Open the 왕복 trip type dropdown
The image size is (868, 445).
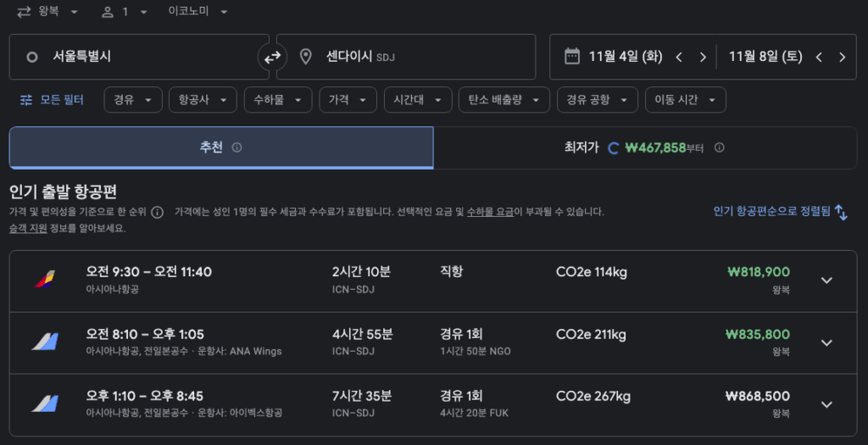click(x=47, y=12)
